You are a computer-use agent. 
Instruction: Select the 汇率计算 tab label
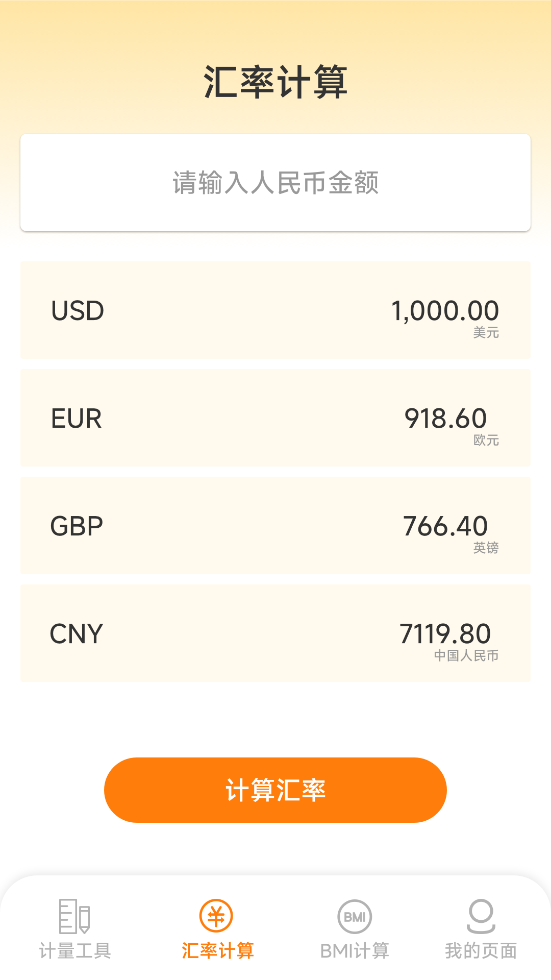(x=218, y=951)
